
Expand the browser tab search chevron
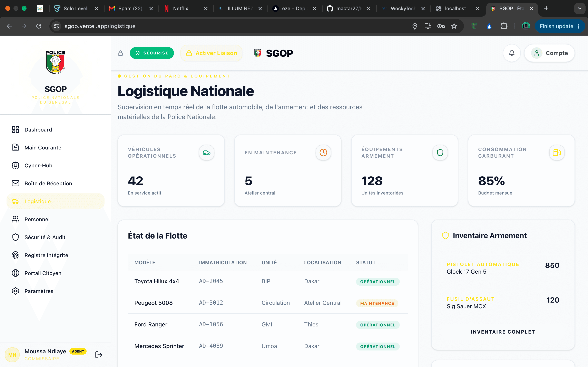[x=580, y=9]
